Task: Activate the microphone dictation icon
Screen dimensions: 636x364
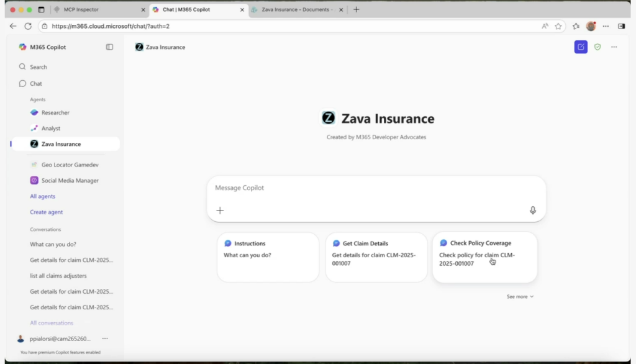Action: point(532,210)
